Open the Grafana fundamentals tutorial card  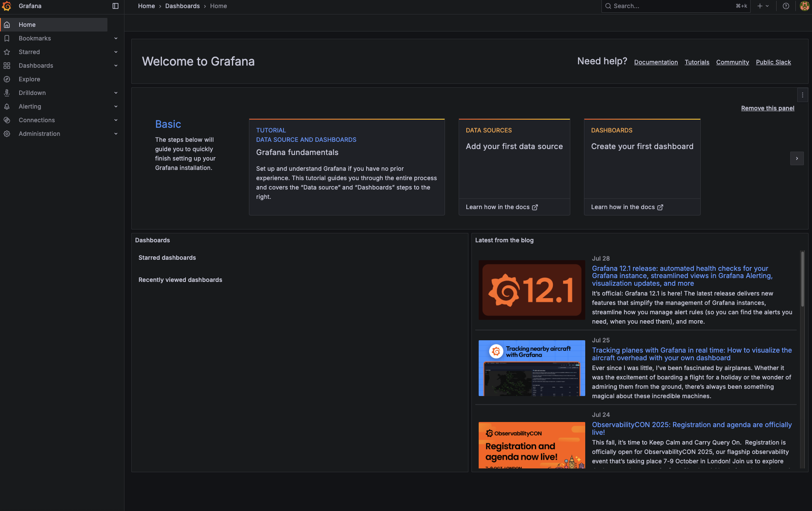[347, 167]
